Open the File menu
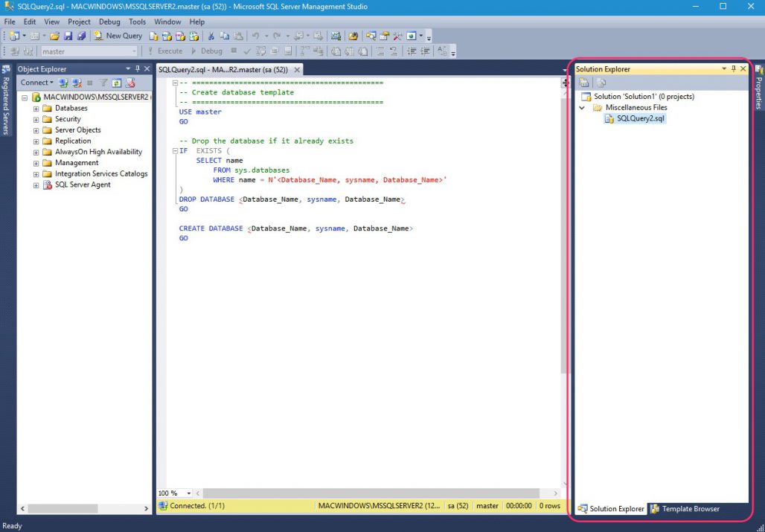The width and height of the screenshot is (765, 532). [10, 22]
